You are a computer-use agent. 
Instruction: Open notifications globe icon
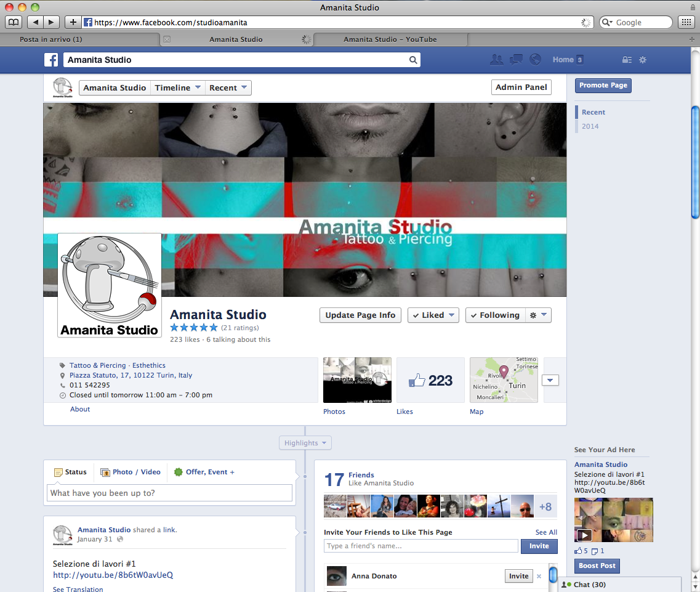click(x=535, y=59)
